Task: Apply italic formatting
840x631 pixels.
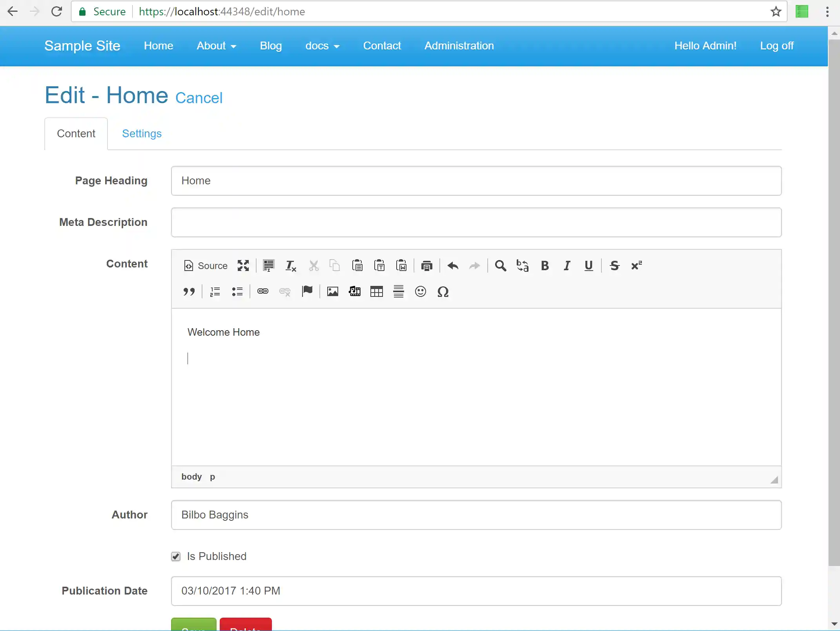Action: tap(567, 265)
